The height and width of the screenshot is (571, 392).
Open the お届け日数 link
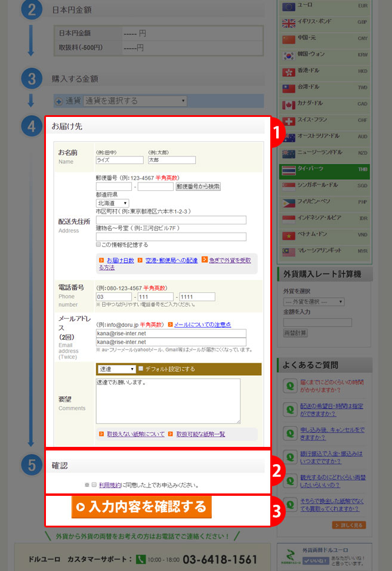120,261
